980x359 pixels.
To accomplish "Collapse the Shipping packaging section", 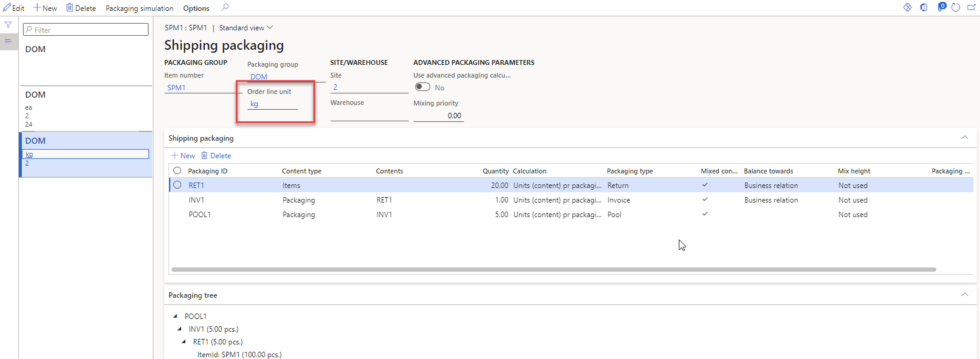I will click(964, 138).
